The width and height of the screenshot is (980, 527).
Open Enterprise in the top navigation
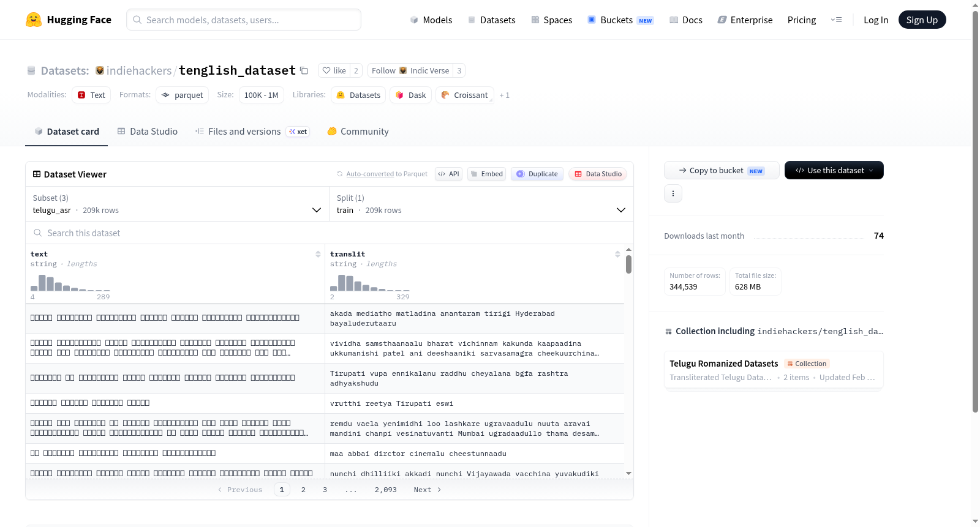pyautogui.click(x=745, y=20)
